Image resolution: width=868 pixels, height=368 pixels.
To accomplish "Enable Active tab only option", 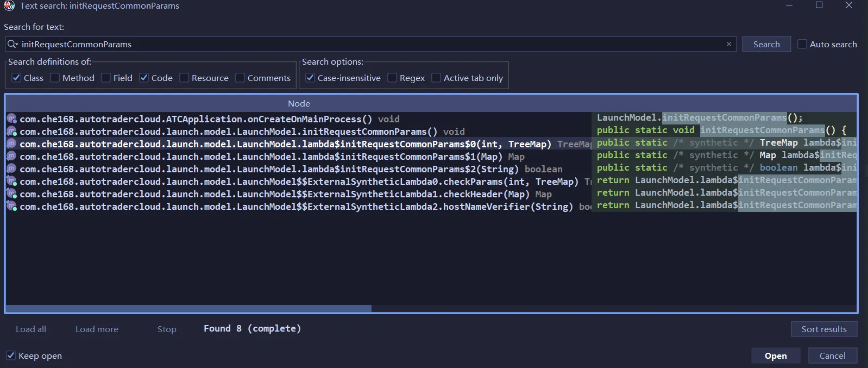I will point(436,78).
